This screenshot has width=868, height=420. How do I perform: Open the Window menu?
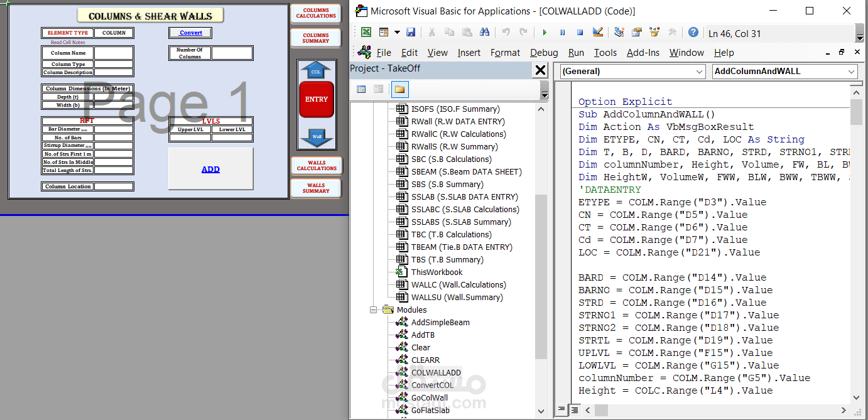tap(686, 53)
